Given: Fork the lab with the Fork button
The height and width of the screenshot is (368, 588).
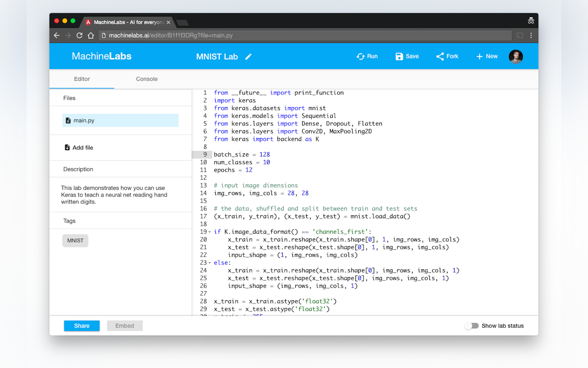Looking at the screenshot, I should tap(447, 57).
